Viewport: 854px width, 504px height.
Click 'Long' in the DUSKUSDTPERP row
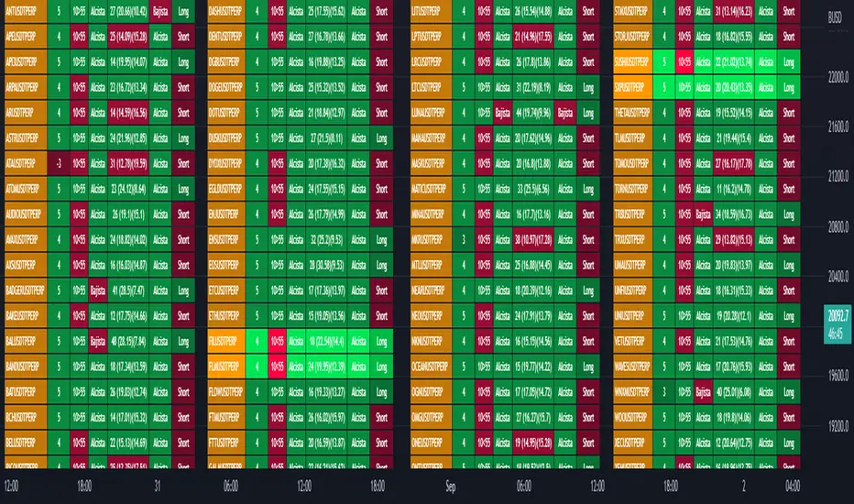click(382, 137)
